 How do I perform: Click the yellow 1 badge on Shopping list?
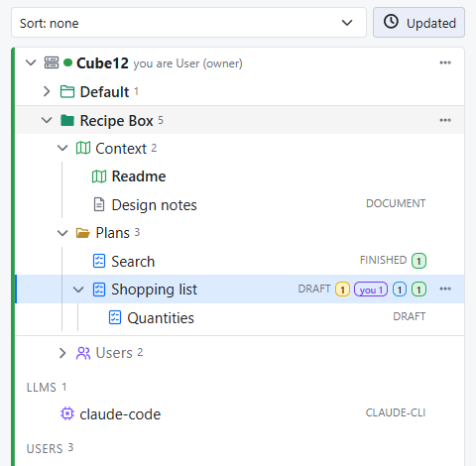(x=342, y=290)
